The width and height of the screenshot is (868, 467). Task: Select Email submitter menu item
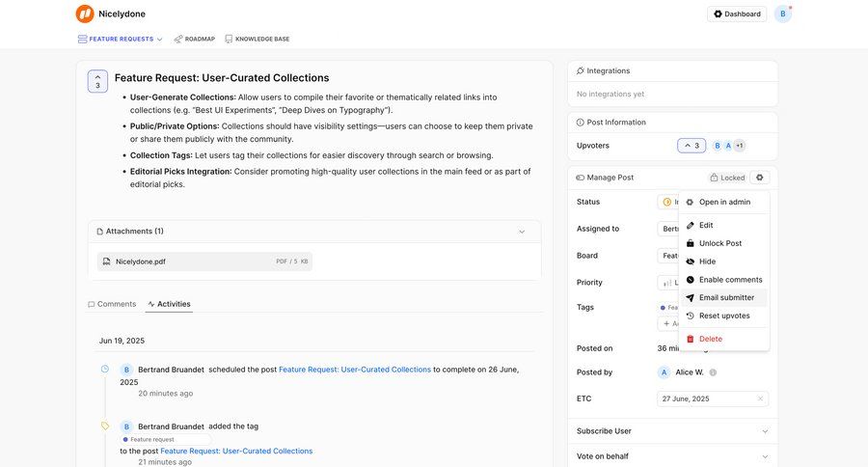click(x=723, y=297)
